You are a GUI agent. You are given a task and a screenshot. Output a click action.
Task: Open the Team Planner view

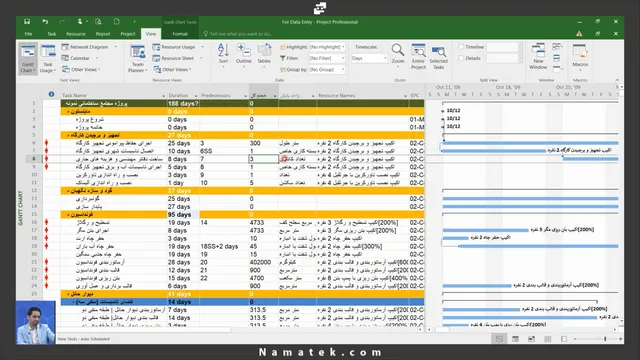[x=138, y=59]
